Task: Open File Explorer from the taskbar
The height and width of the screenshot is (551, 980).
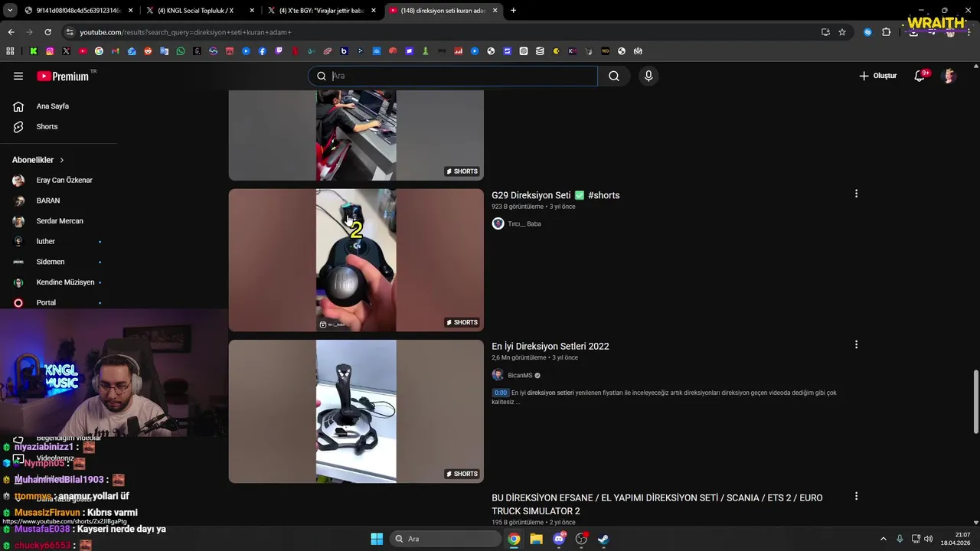Action: point(537,539)
